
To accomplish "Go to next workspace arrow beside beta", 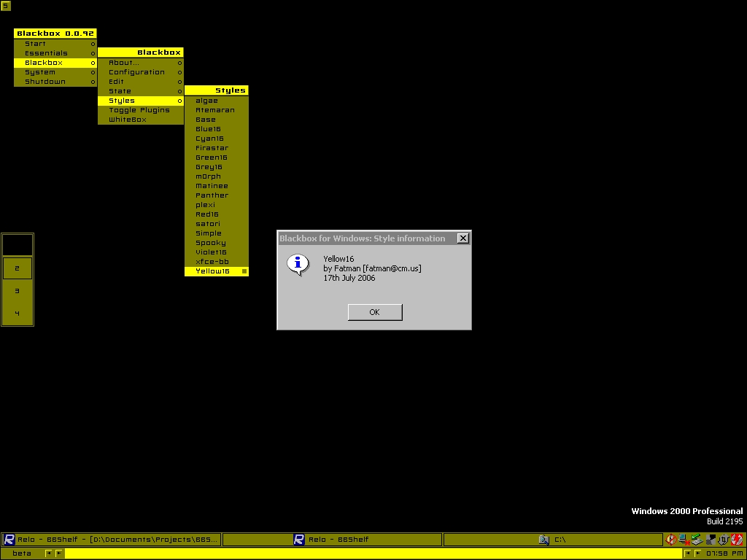I will [x=59, y=553].
